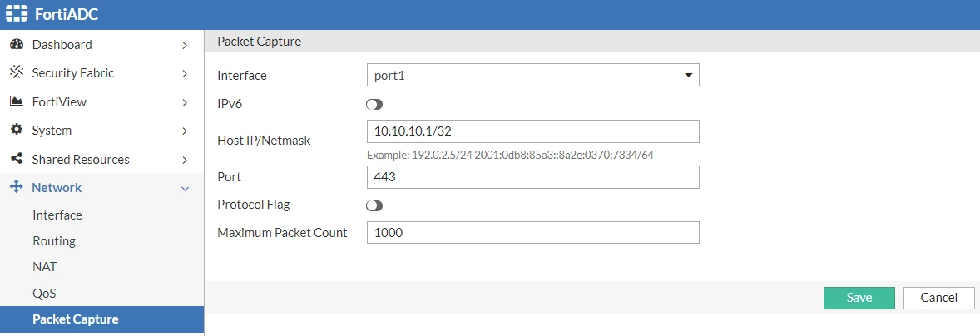The width and height of the screenshot is (980, 336).
Task: Collapse the Network menu chevron
Action: [x=185, y=189]
